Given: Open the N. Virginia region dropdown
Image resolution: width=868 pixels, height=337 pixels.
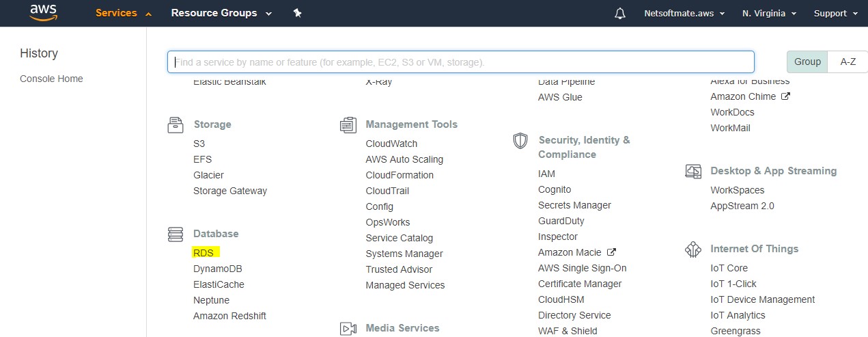Looking at the screenshot, I should [768, 14].
